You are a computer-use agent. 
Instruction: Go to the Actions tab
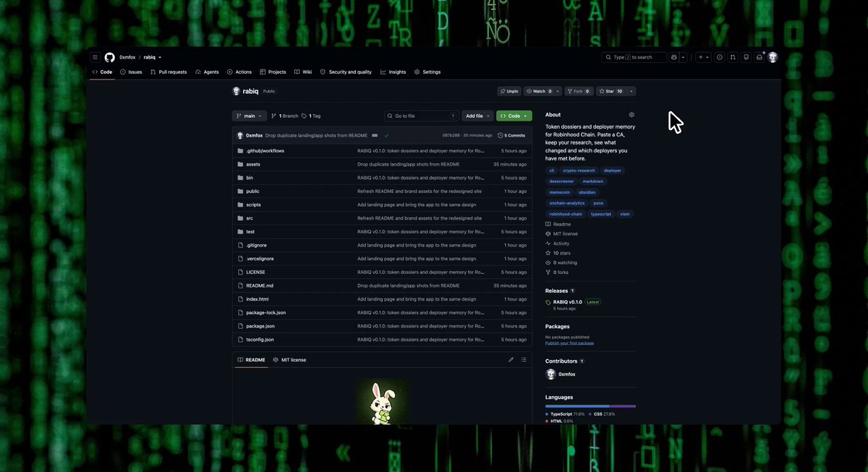pyautogui.click(x=239, y=72)
